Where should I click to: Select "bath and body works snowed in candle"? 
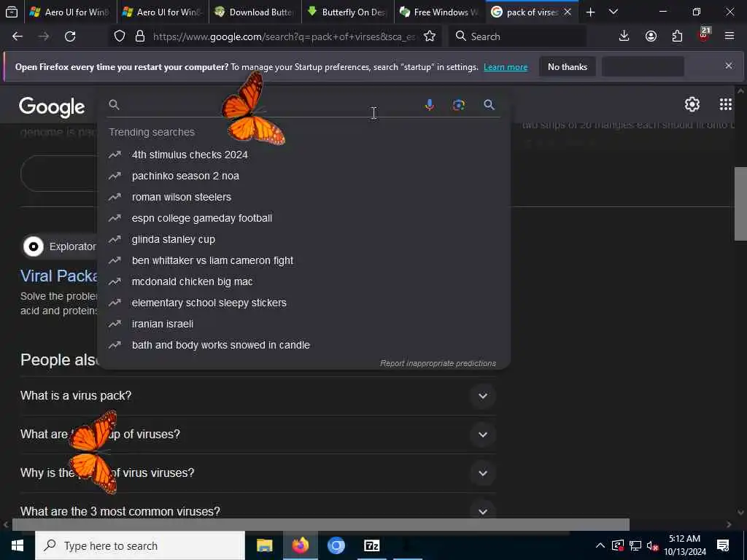303,345
